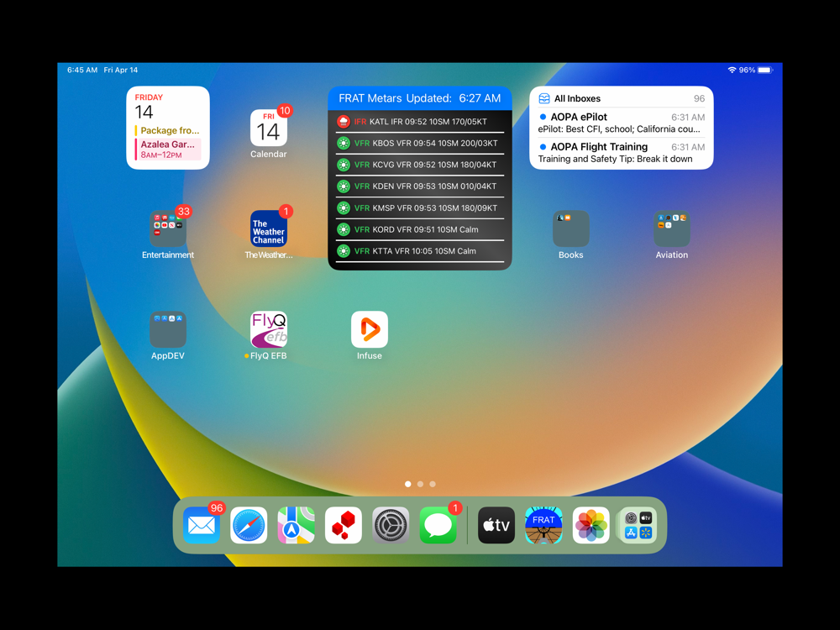Tap the FRAT Metars Updated header
The width and height of the screenshot is (840, 630).
(x=420, y=98)
